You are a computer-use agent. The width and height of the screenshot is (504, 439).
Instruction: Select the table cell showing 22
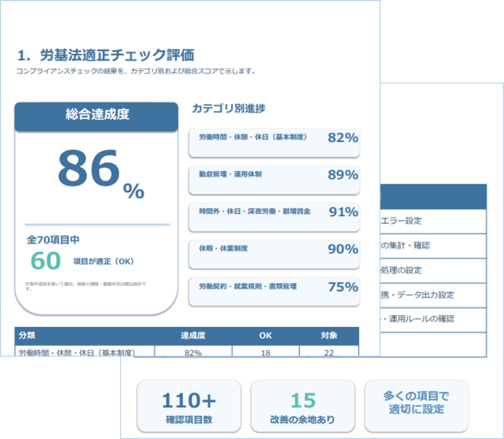[329, 351]
